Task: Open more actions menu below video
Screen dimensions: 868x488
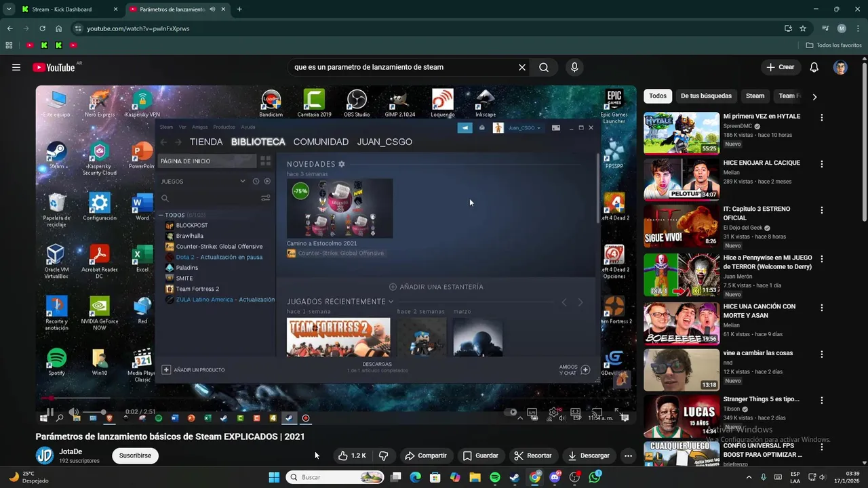Action: click(628, 455)
